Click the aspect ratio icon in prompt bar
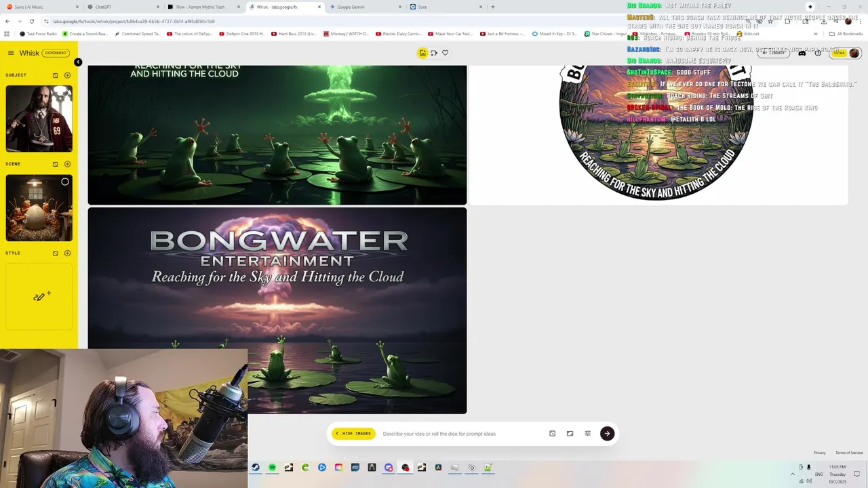This screenshot has width=868, height=488. pyautogui.click(x=570, y=434)
